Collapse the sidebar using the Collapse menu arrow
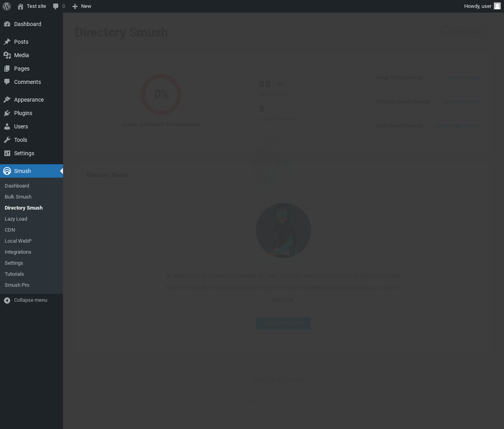 click(7, 300)
